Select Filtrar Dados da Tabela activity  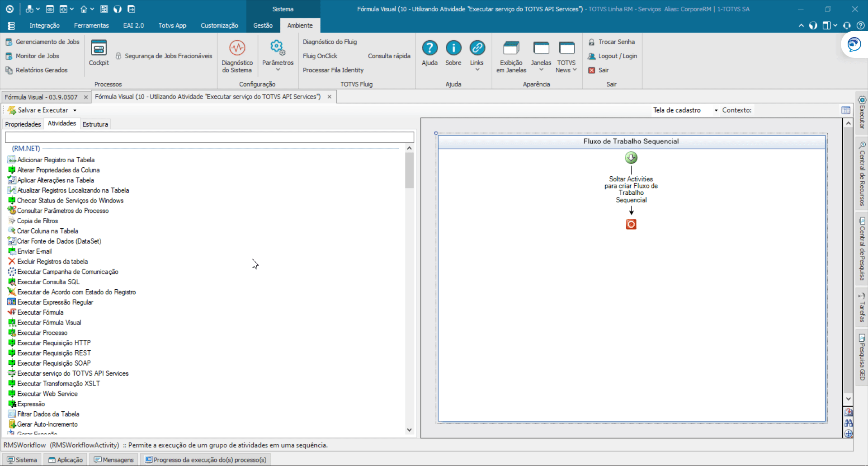pyautogui.click(x=44, y=414)
